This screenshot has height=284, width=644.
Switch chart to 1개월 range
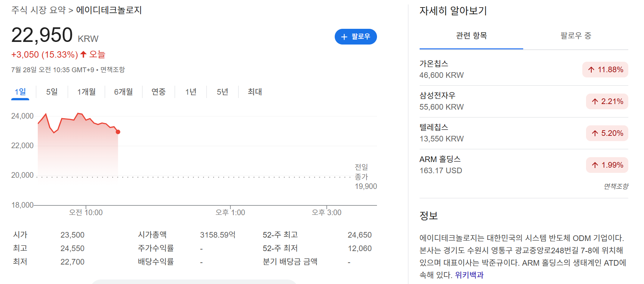(86, 92)
